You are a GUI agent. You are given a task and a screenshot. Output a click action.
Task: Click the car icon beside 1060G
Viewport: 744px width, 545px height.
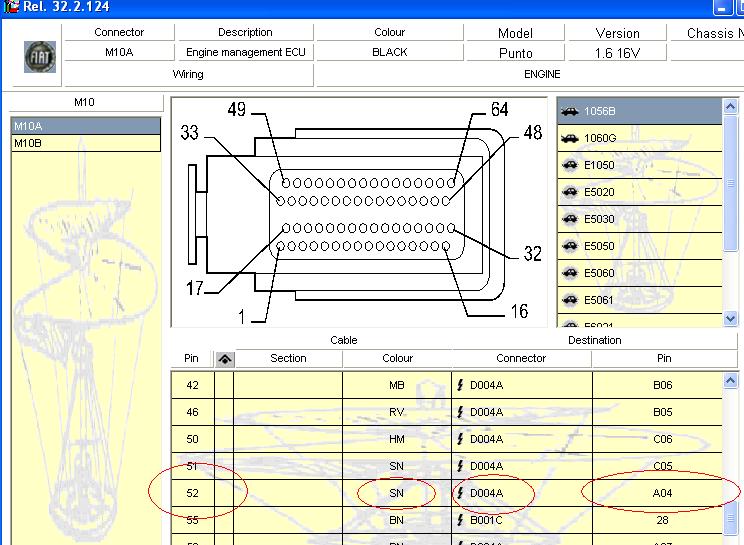click(569, 139)
